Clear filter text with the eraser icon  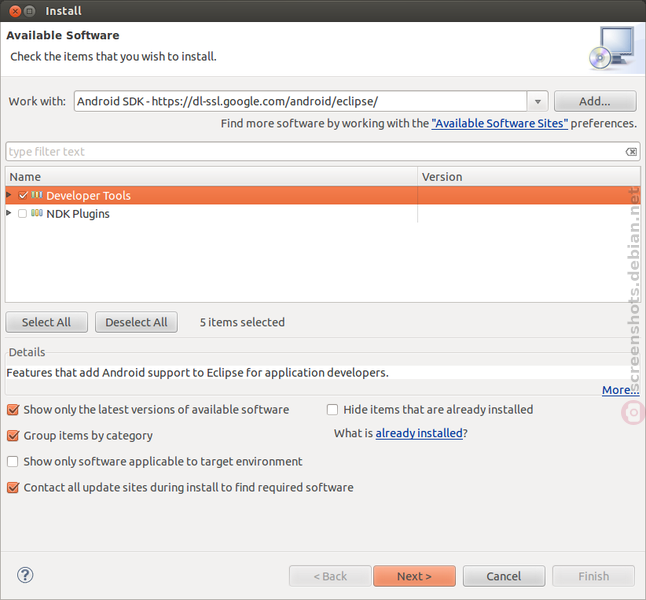(x=631, y=152)
